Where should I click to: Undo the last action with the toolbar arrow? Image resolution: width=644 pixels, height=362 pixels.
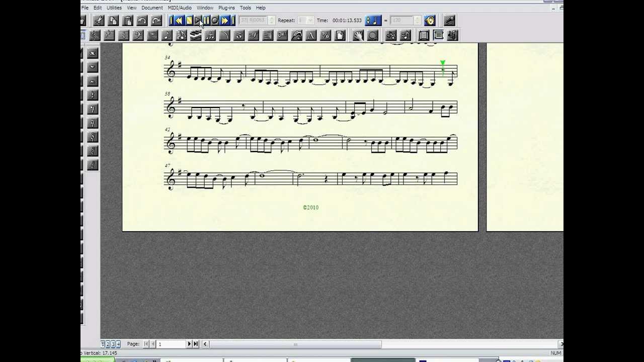142,21
